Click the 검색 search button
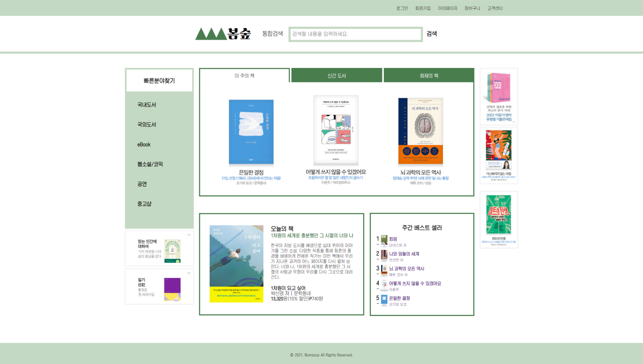 432,34
